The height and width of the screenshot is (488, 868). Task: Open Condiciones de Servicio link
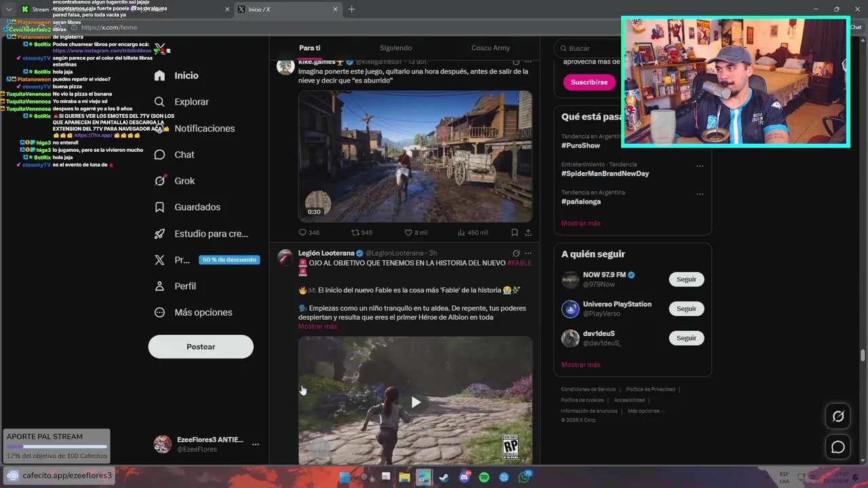tap(589, 390)
